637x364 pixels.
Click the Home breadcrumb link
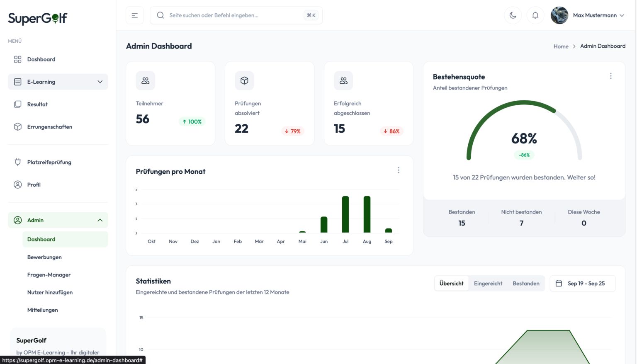pos(561,46)
